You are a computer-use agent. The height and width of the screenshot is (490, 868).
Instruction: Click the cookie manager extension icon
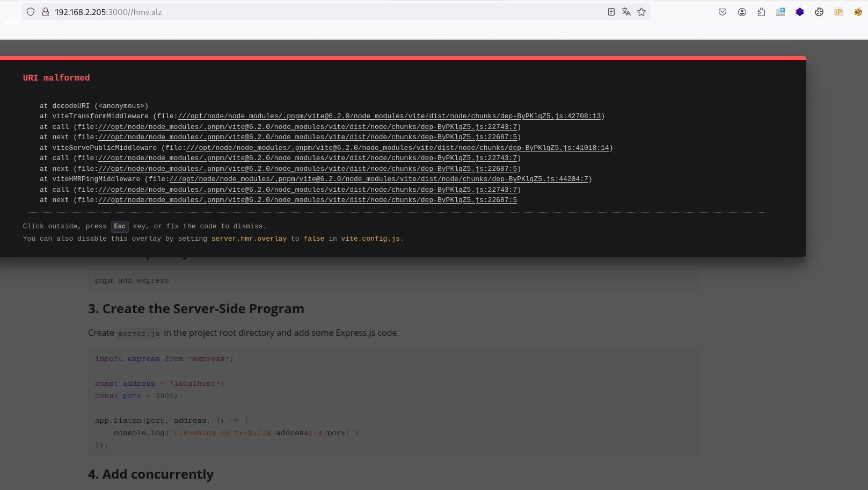point(819,12)
